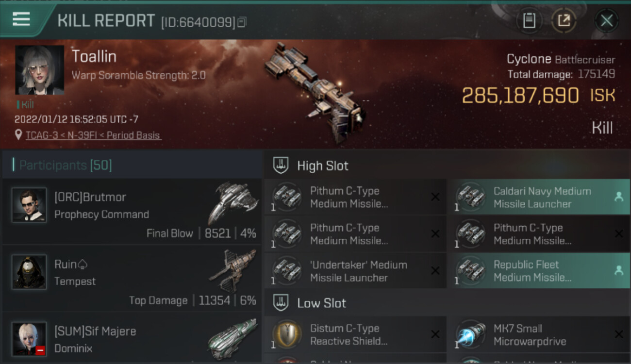This screenshot has width=631, height=364.
Task: Click the share export icon
Action: coord(564,20)
